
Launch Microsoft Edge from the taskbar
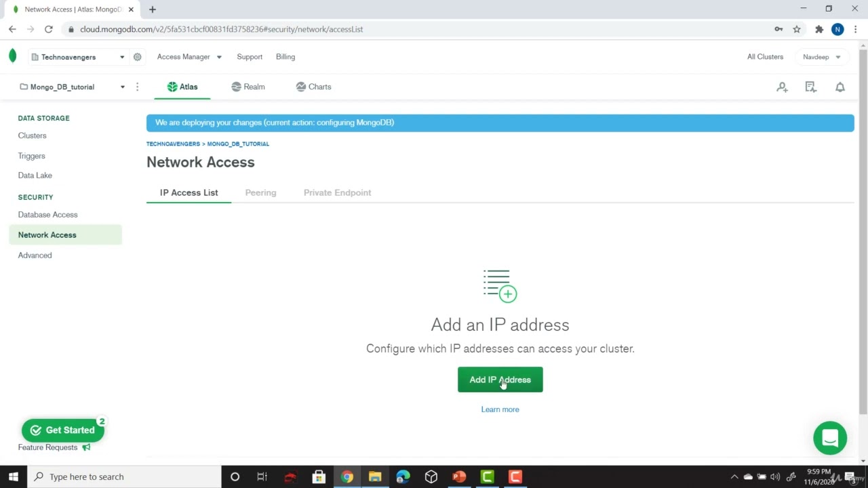[x=403, y=476]
